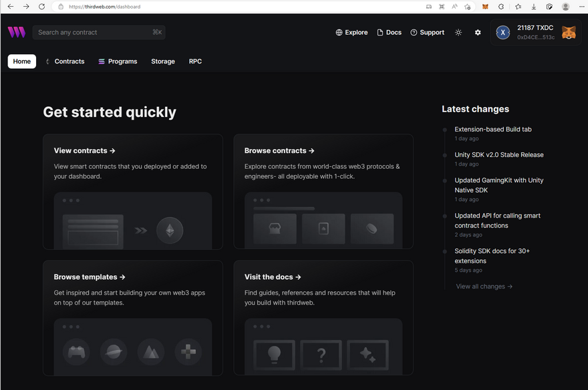Click the thirdweb logo icon
This screenshot has width=588, height=390.
pyautogui.click(x=17, y=32)
